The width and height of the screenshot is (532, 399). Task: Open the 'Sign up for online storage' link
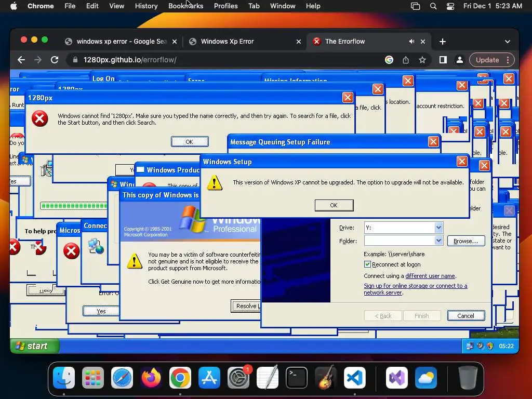(415, 289)
